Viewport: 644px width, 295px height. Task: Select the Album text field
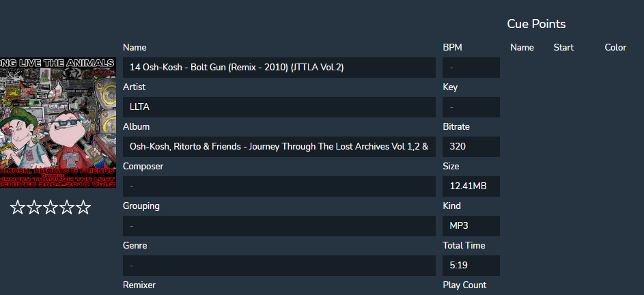click(279, 147)
